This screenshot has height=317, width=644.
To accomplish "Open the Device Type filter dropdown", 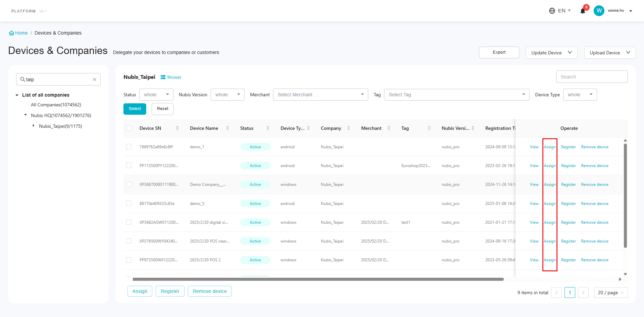I will [580, 95].
